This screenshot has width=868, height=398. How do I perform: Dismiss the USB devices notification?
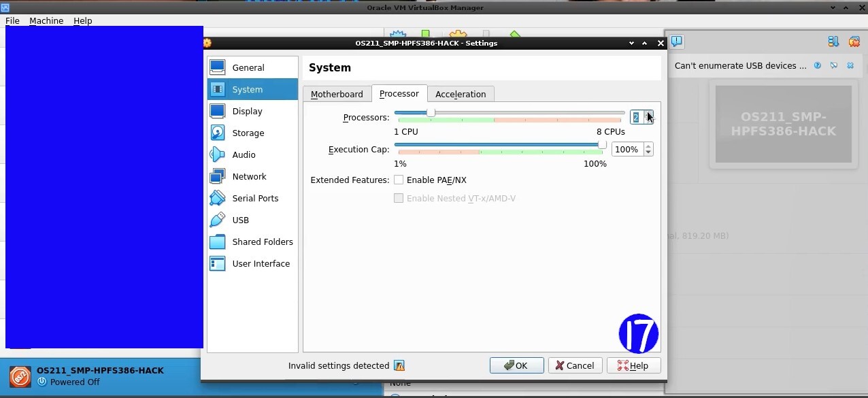point(850,65)
